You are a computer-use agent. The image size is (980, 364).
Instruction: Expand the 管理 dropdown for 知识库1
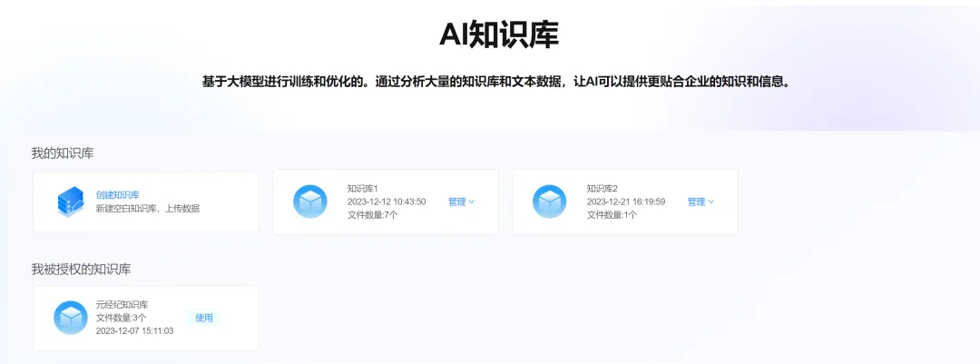[461, 202]
